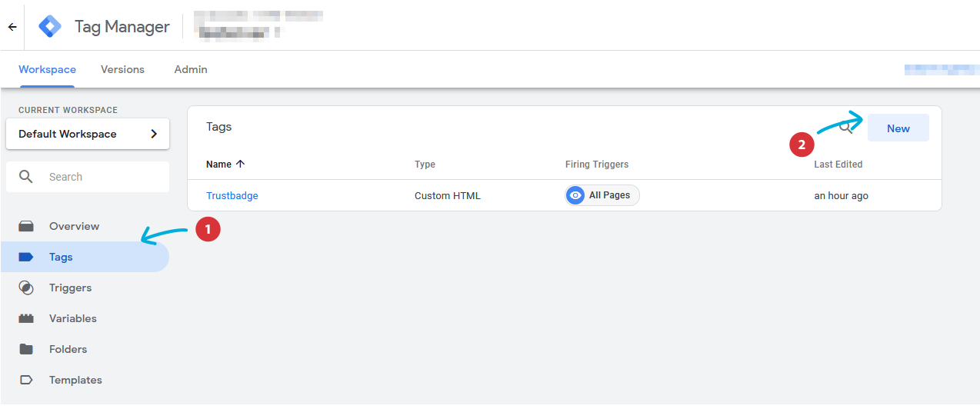Click the Templates label icon in sidebar

pos(26,380)
